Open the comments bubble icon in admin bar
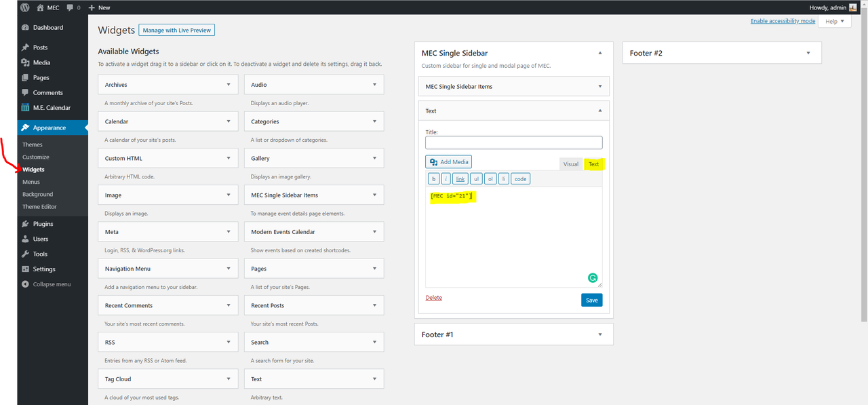Viewport: 868px width, 405px height. (69, 7)
